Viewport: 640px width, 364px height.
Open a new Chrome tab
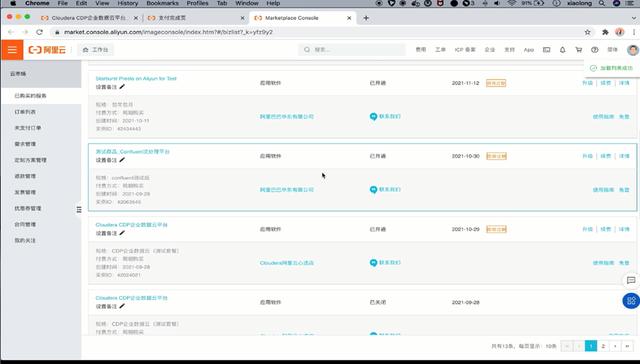(x=366, y=18)
